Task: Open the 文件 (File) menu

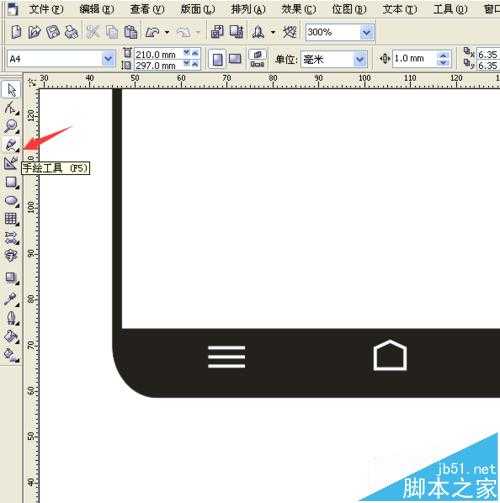Action: pos(46,9)
